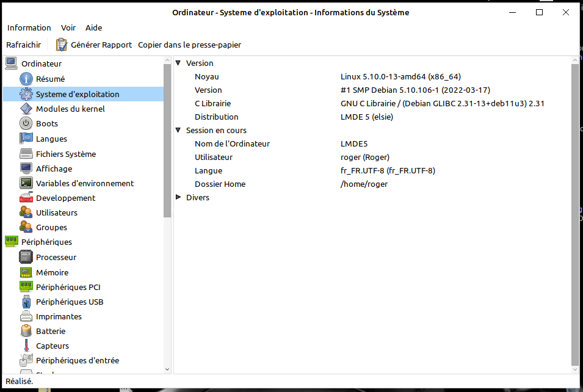
Task: Collapse the Session en cours section
Action: pos(179,130)
